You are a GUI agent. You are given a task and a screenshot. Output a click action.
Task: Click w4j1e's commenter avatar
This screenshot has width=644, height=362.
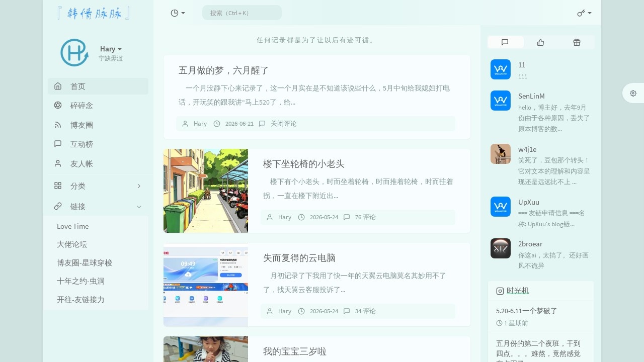pos(501,154)
